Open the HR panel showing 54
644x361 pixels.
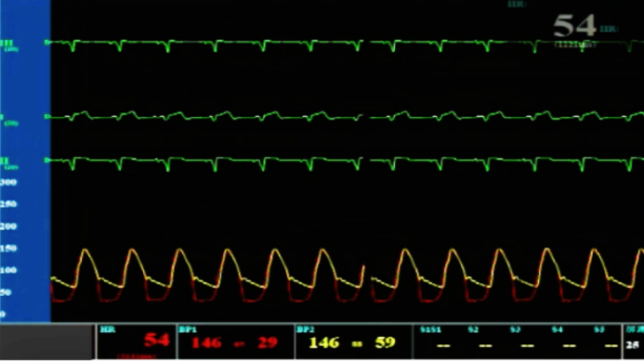(x=137, y=342)
